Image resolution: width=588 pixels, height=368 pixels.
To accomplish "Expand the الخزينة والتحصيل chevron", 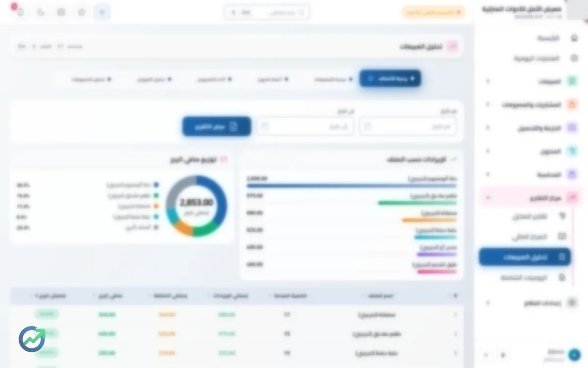I will tap(488, 128).
